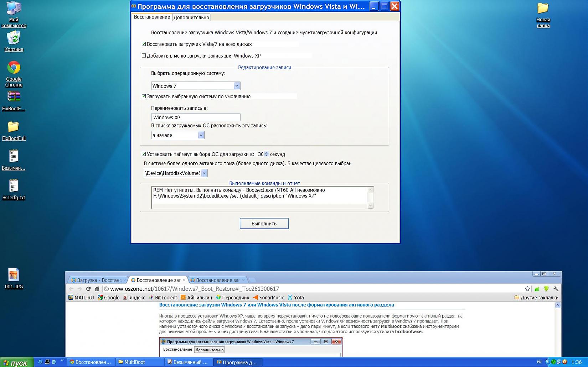
Task: Open the Корзина recycle bin icon
Action: 14,41
